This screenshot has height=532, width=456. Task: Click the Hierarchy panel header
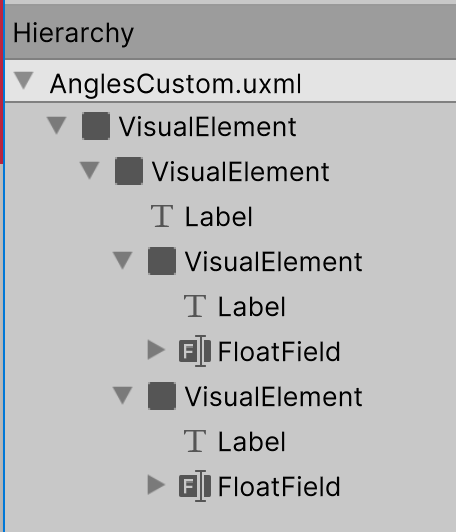230,33
